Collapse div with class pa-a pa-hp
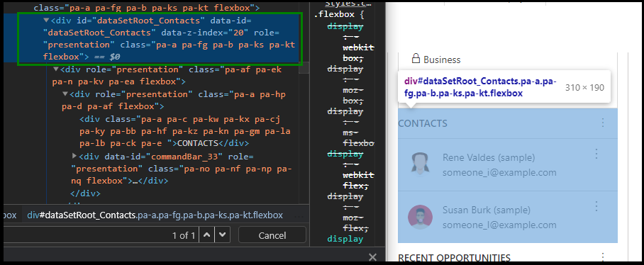Image resolution: width=644 pixels, height=265 pixels. click(x=65, y=94)
